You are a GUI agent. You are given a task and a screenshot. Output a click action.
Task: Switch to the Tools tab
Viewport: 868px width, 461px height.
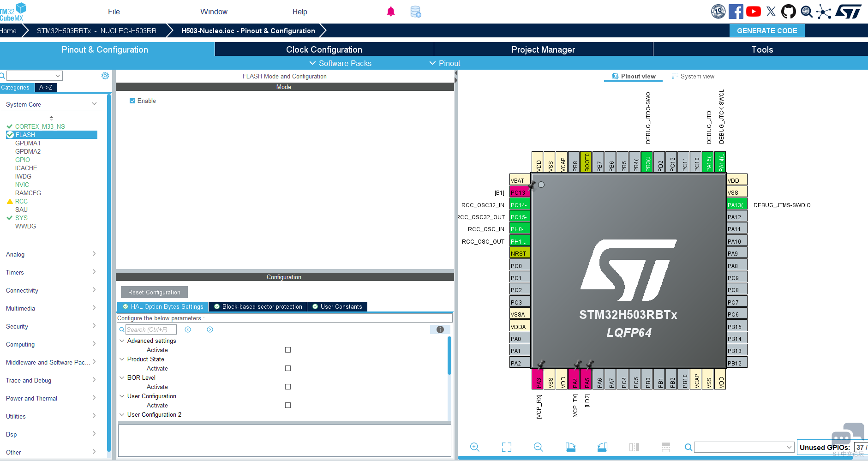click(762, 49)
